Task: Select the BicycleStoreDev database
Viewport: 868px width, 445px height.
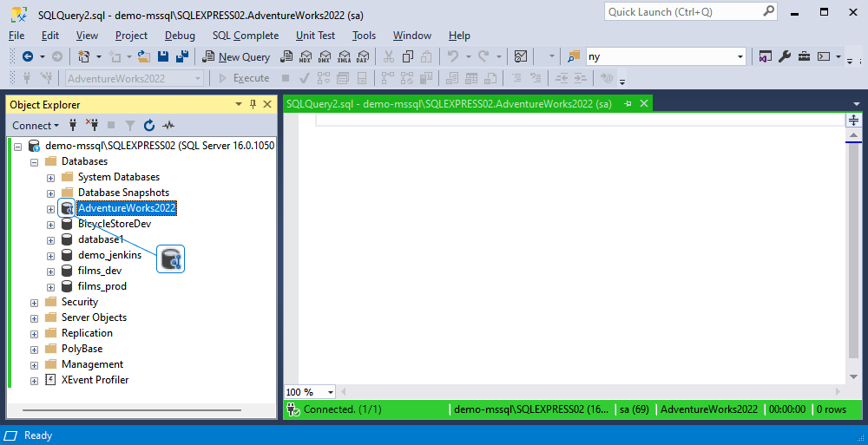Action: pos(115,224)
